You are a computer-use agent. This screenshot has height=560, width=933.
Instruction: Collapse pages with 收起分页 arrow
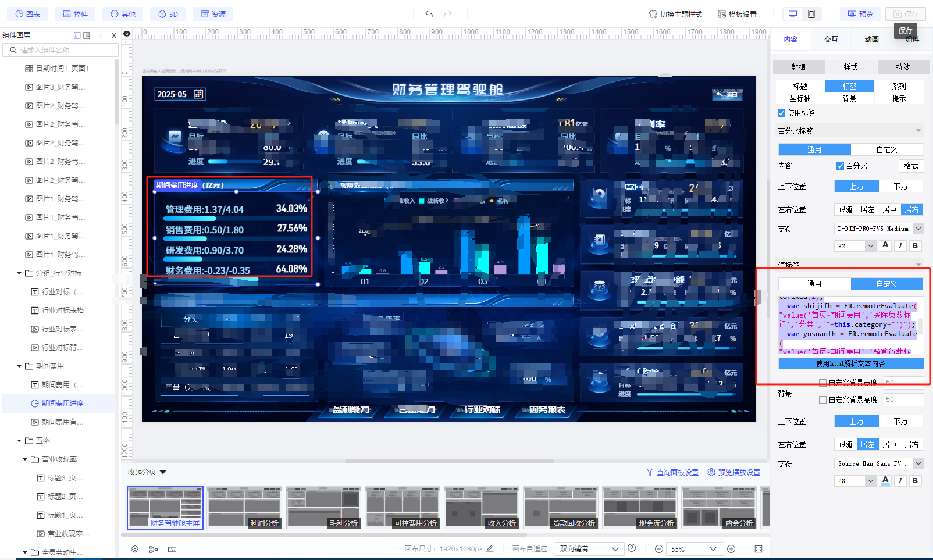(163, 472)
